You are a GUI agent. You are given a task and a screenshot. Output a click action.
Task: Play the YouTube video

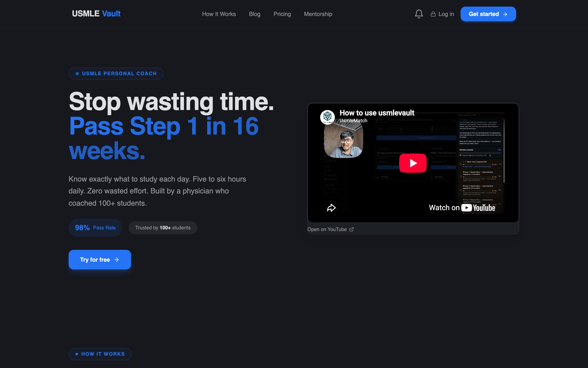pyautogui.click(x=413, y=163)
